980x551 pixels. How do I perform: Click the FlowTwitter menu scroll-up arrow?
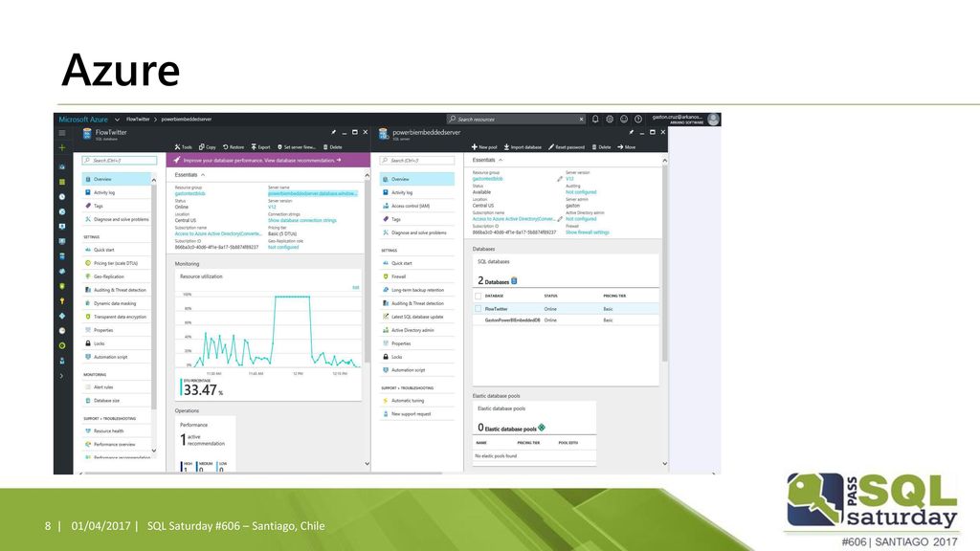pos(154,181)
